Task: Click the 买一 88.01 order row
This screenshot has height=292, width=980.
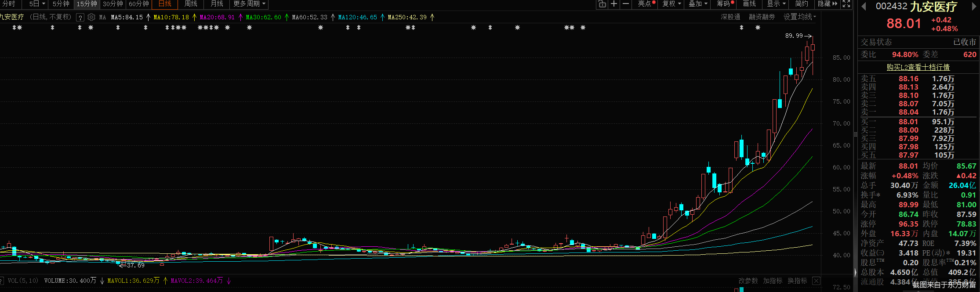Action: (x=918, y=122)
